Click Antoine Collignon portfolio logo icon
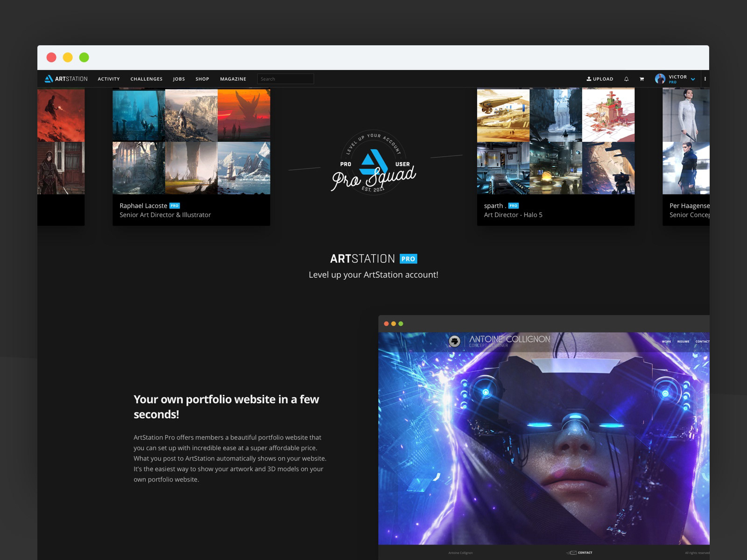747x560 pixels. coord(454,341)
